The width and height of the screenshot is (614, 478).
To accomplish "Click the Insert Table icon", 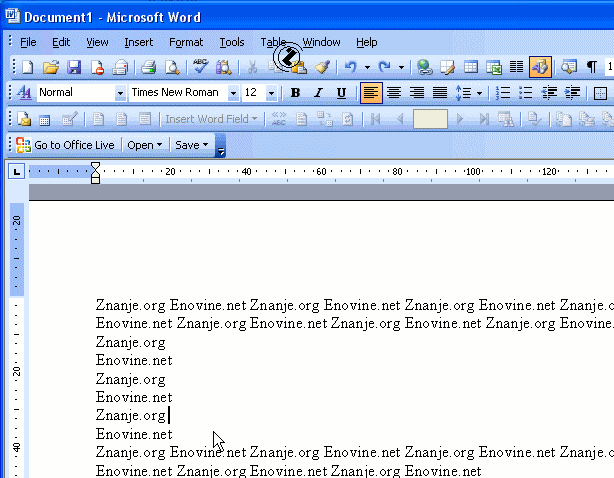I will tap(471, 67).
